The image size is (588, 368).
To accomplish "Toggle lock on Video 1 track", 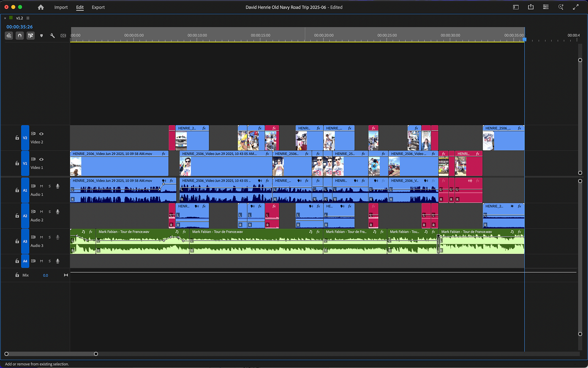I will tap(17, 163).
